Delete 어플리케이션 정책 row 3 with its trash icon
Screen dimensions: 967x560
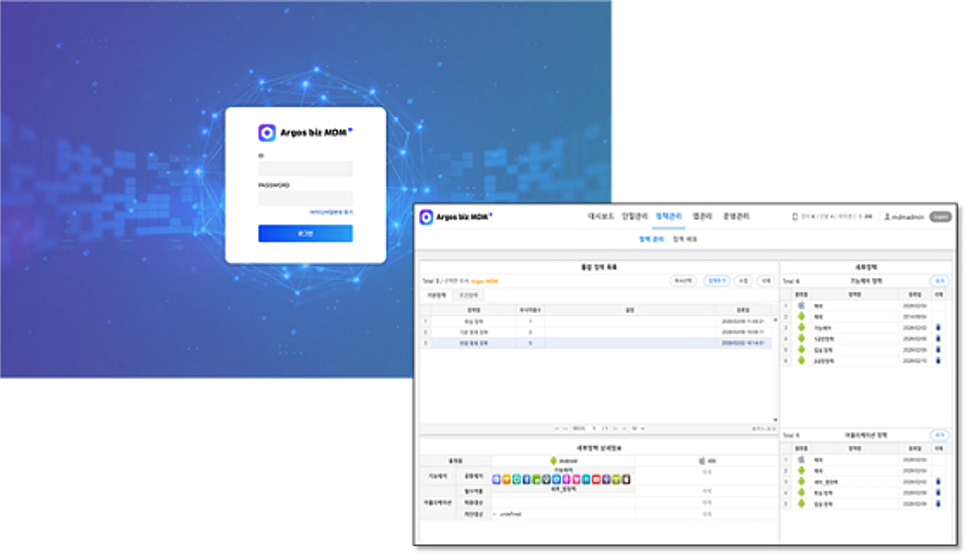pos(937,482)
